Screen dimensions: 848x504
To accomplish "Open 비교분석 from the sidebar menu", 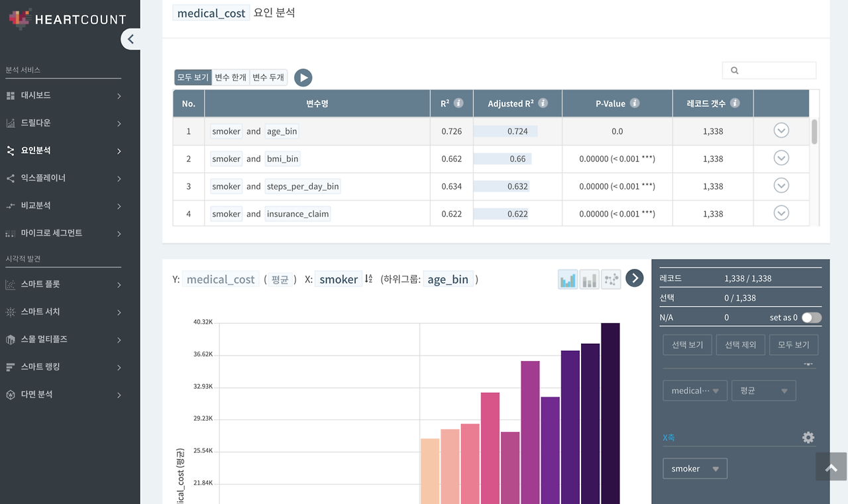I will pyautogui.click(x=36, y=205).
